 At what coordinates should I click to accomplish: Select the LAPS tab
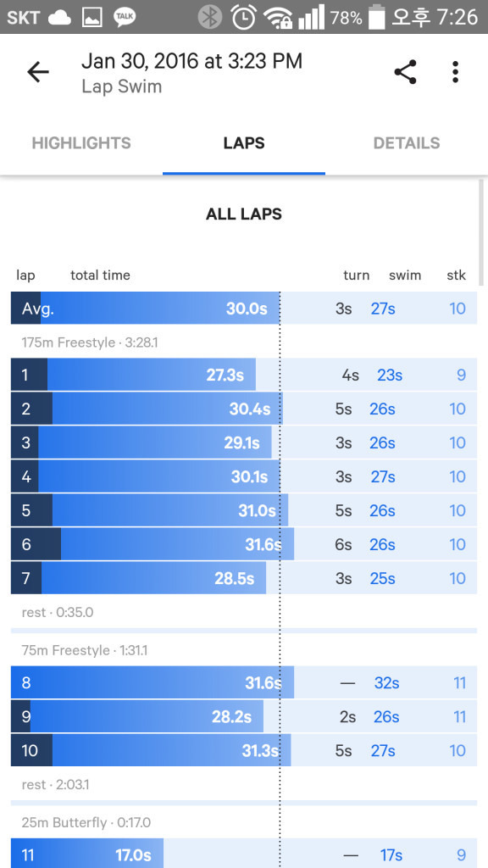pyautogui.click(x=244, y=142)
